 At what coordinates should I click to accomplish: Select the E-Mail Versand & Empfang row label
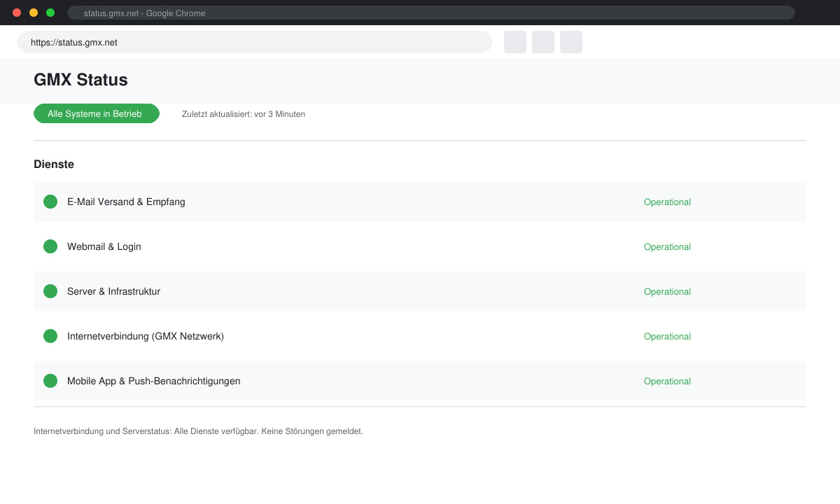click(126, 202)
